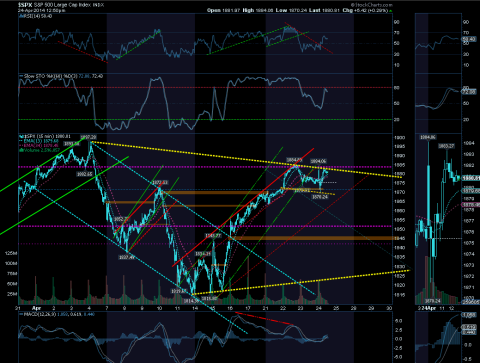Click the 'Open' label in the header quote line
480x363 pixels.
[x=213, y=10]
